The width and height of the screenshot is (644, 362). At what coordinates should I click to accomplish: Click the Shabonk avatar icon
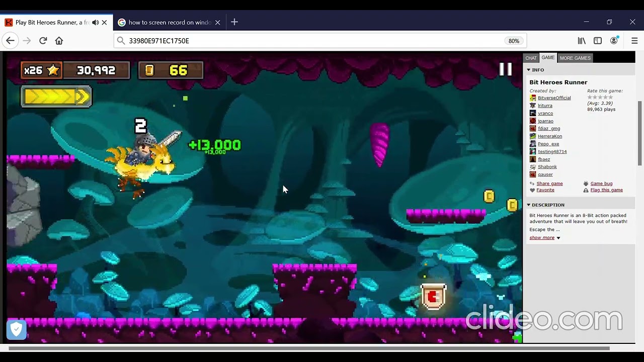point(533,167)
